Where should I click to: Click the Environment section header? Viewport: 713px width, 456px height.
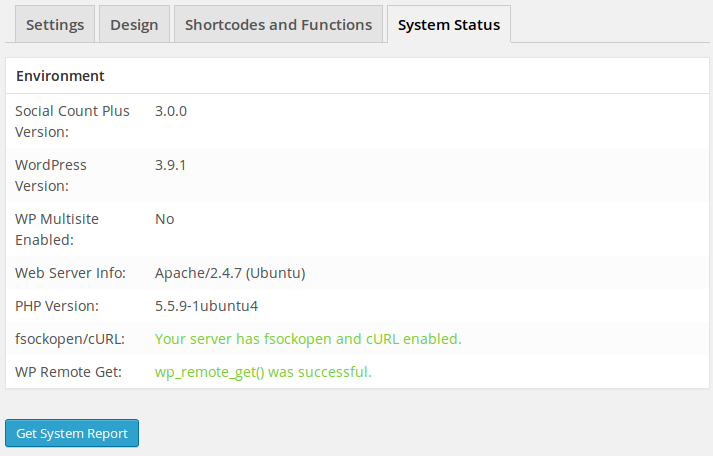click(60, 76)
